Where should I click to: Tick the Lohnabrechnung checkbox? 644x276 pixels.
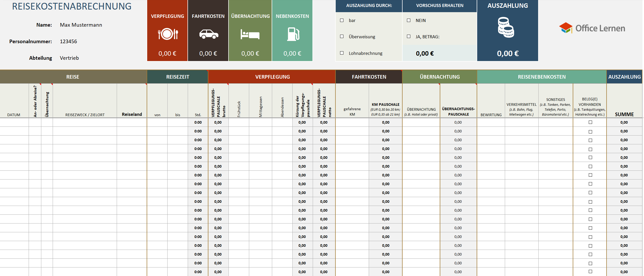pos(342,53)
